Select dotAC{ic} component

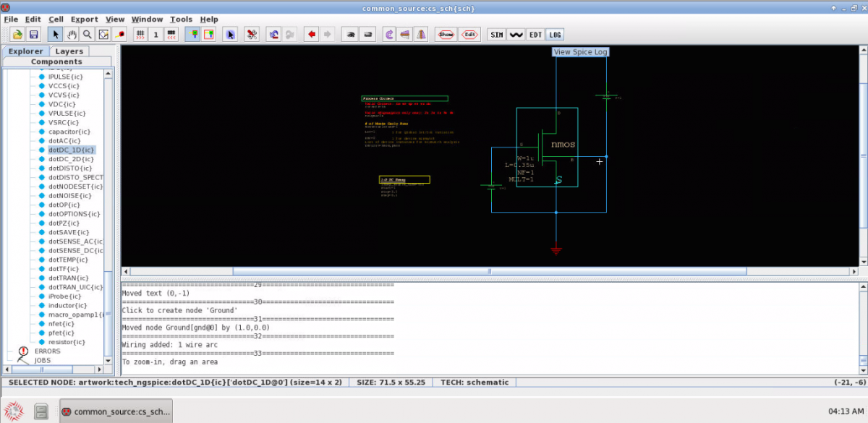tap(64, 140)
